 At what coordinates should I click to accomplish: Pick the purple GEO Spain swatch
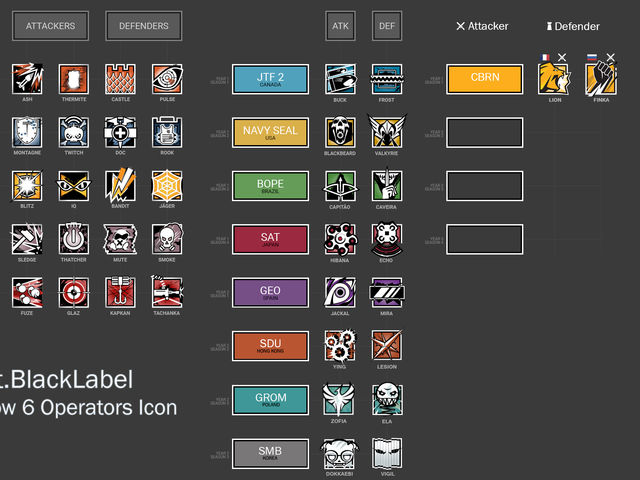coord(270,292)
